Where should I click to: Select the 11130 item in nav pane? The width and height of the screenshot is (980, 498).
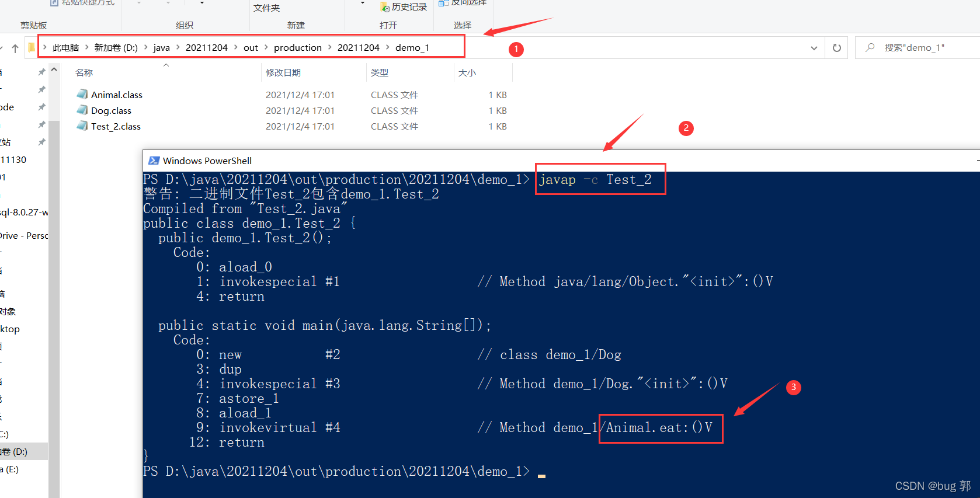pos(13,159)
